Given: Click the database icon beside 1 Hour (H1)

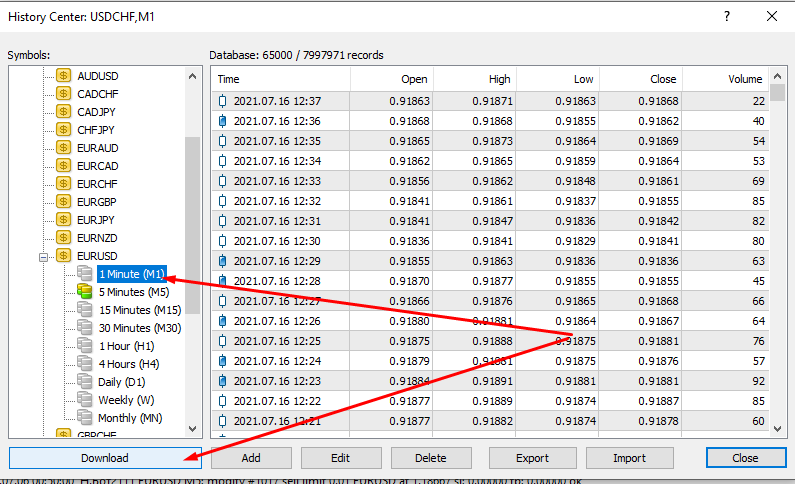Looking at the screenshot, I should tap(85, 346).
